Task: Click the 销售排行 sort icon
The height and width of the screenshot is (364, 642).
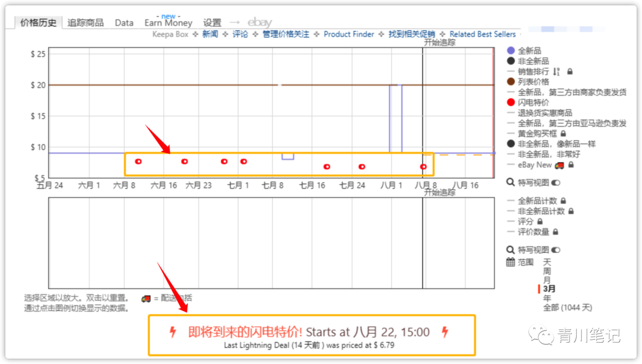Action: 556,72
